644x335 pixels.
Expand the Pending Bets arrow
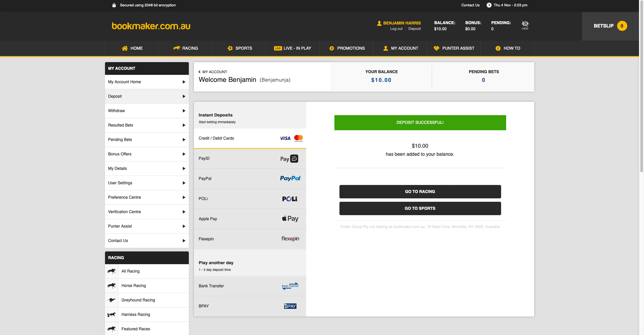[x=184, y=140]
